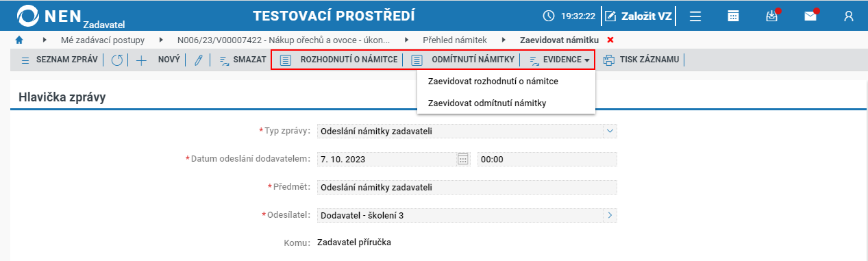
Task: Open the calendar icon in header
Action: (733, 16)
